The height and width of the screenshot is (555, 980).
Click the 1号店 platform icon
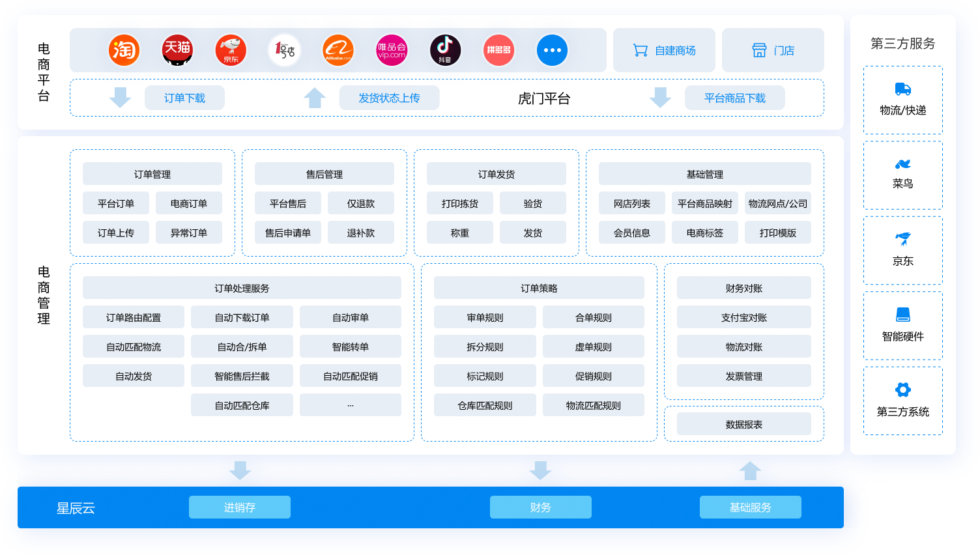(x=285, y=50)
